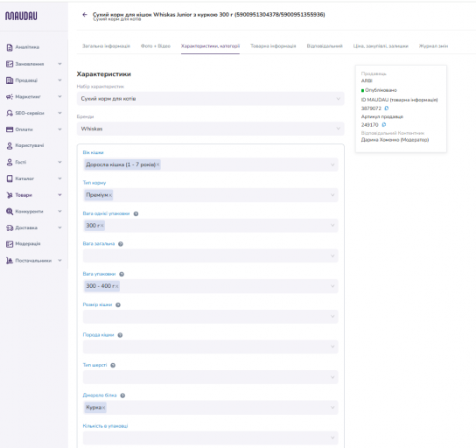
Task: Expand Замовлення sidebar submenu
Action: pyautogui.click(x=59, y=64)
